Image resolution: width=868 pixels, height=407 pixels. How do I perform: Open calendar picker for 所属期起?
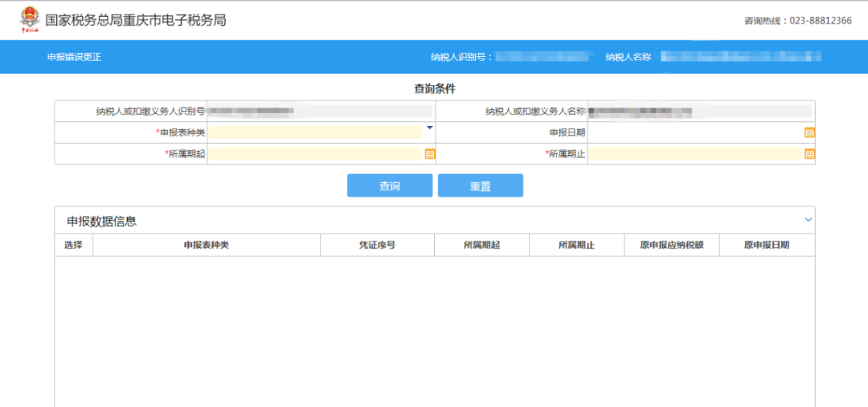pos(429,154)
